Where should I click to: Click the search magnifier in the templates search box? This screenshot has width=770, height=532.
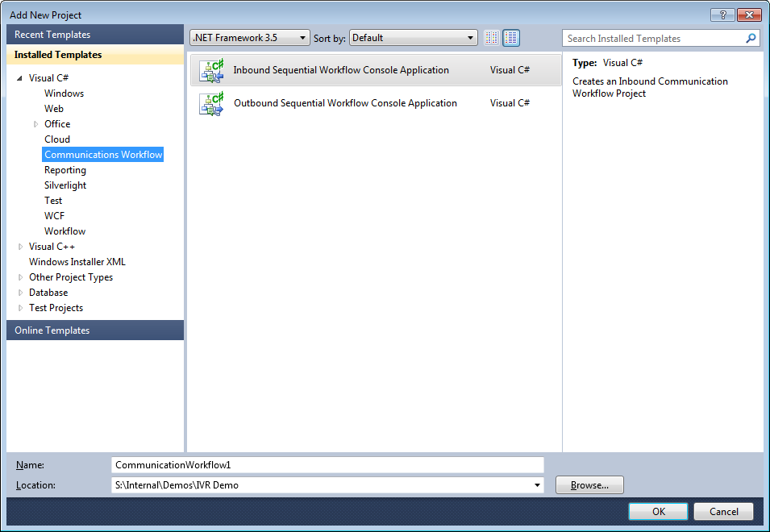[x=751, y=38]
